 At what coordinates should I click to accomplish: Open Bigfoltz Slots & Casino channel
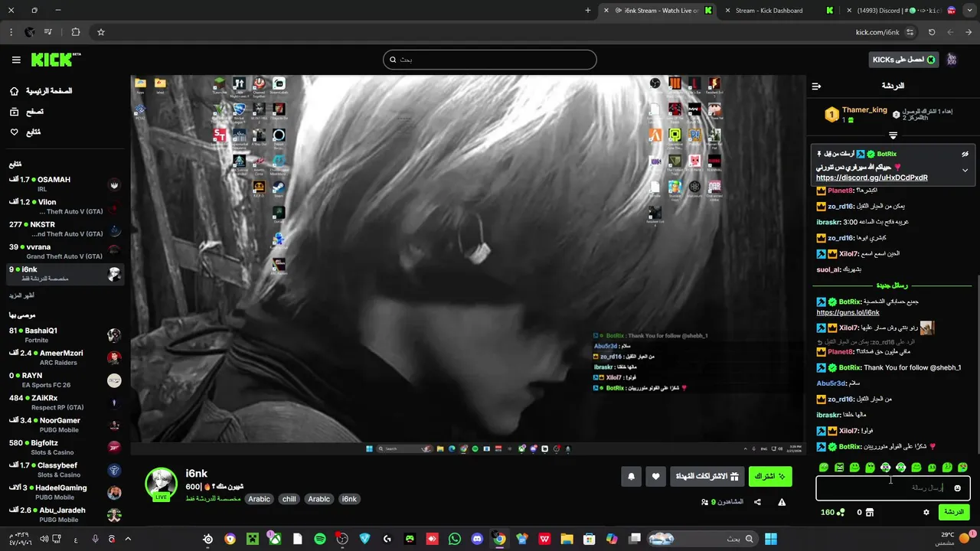[65, 447]
